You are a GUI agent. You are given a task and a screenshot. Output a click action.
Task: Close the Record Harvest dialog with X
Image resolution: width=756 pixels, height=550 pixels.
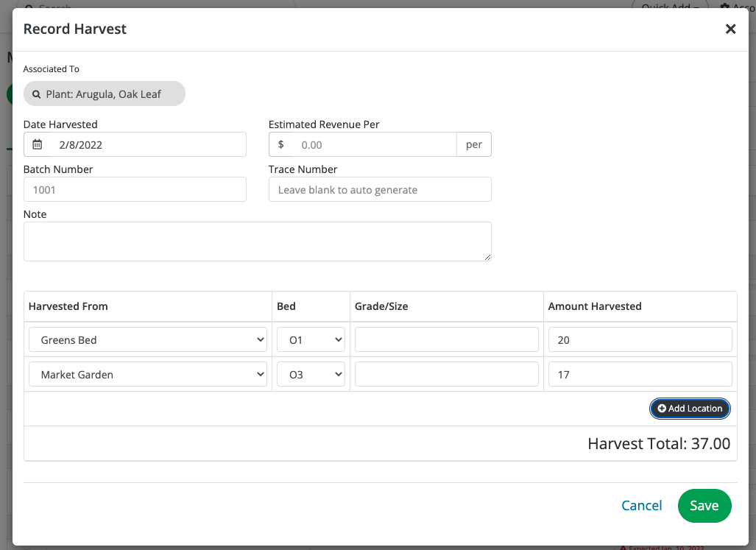coord(730,29)
